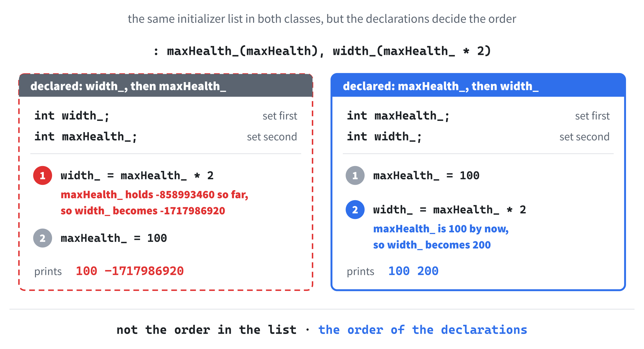Select 'int width_;' in the left panel
The image size is (644, 349).
coord(72,116)
